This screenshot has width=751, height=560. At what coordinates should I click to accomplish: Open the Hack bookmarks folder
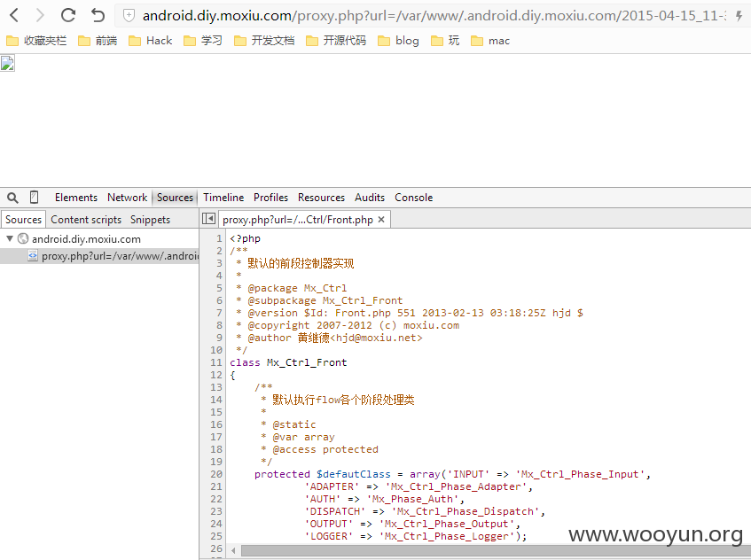coord(151,41)
